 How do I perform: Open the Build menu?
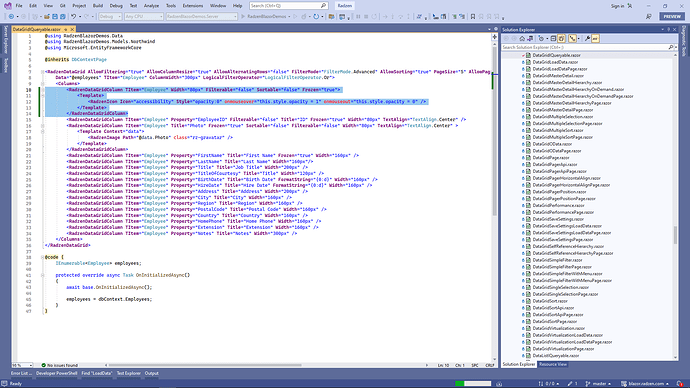98,6
